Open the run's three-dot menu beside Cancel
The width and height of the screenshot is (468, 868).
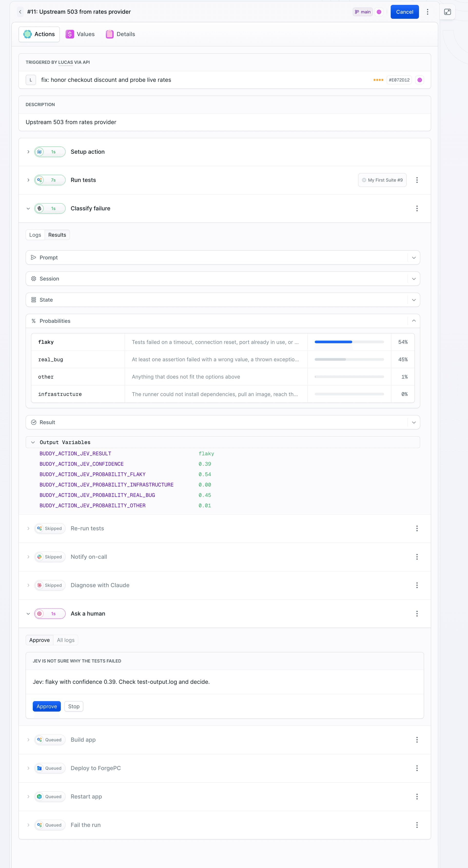(428, 12)
